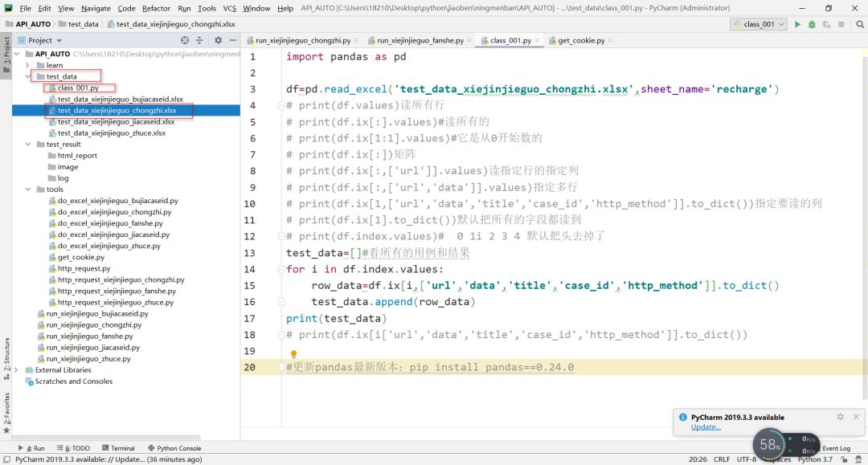Click the Update... link in notification
This screenshot has width=868, height=465.
(706, 426)
